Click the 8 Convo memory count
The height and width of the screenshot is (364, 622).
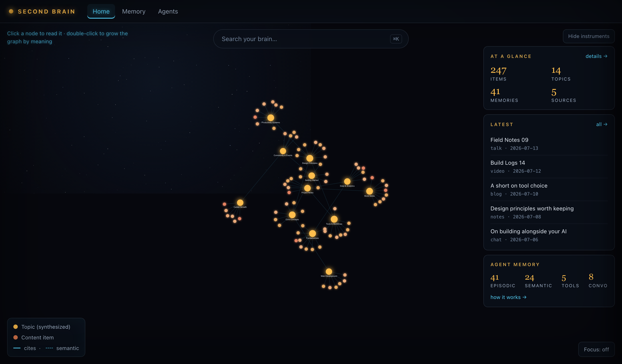tap(598, 281)
